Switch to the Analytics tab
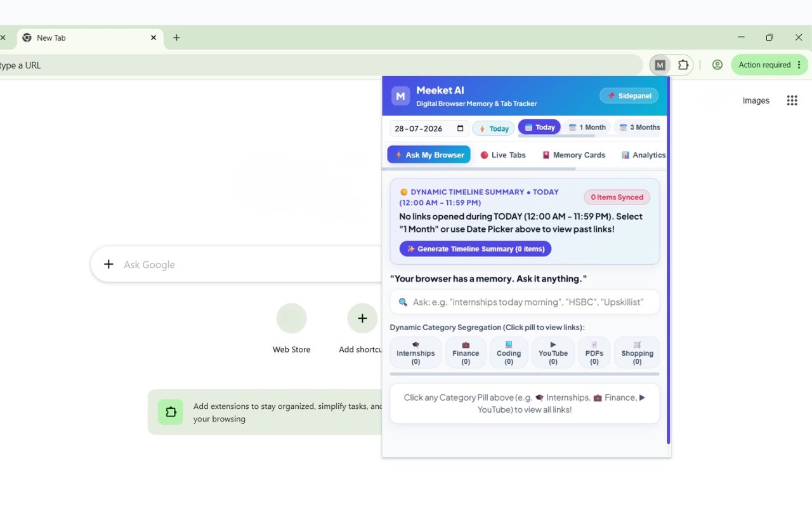 (x=643, y=155)
